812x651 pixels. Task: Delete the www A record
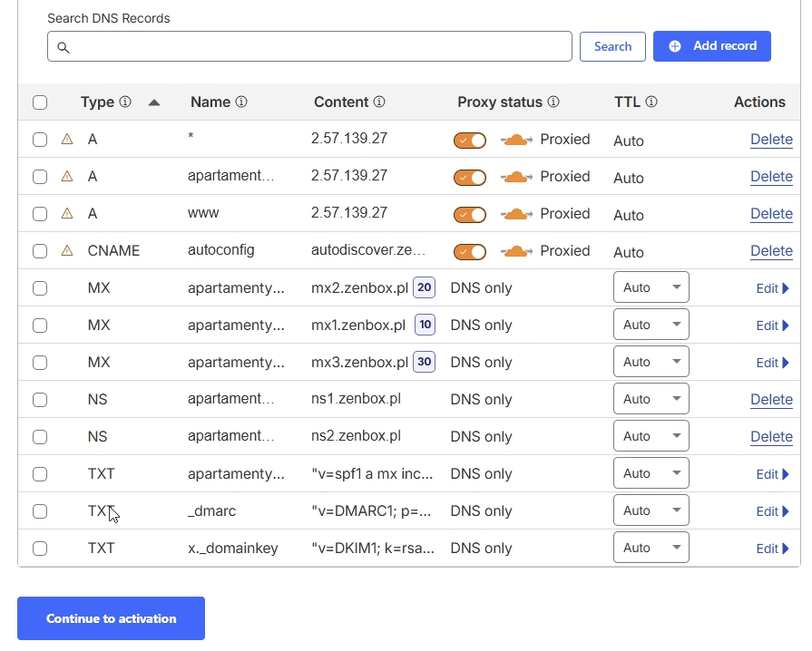coord(771,214)
